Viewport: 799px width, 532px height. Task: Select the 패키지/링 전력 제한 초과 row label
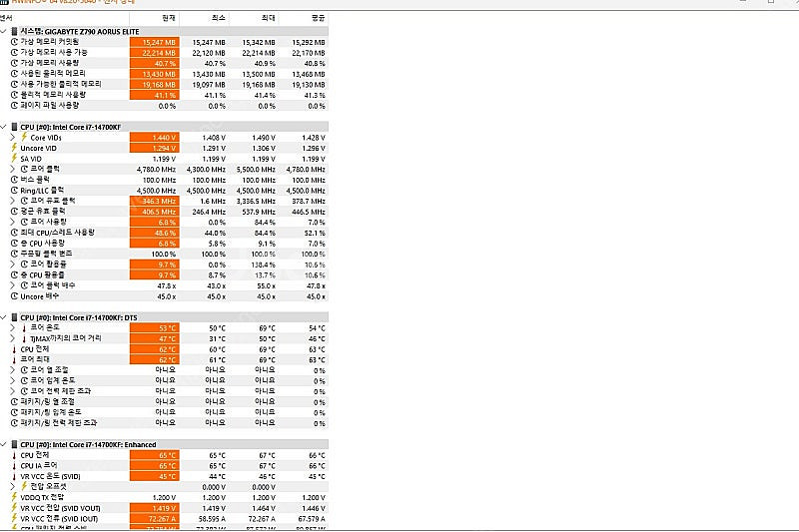pyautogui.click(x=59, y=423)
